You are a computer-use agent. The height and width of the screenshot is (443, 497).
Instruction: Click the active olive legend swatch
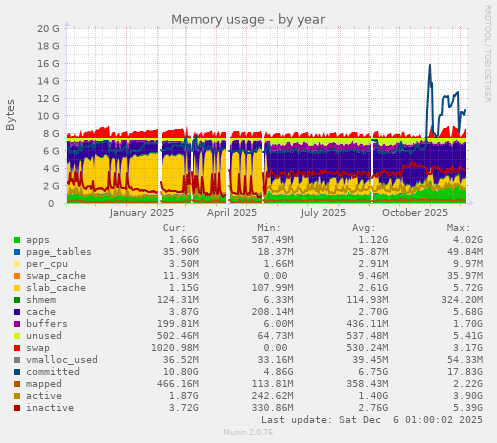pos(17,396)
